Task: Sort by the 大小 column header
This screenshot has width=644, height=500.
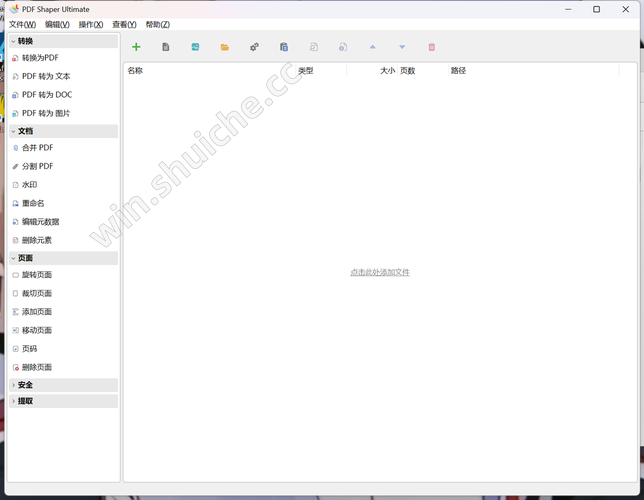Action: pyautogui.click(x=387, y=71)
